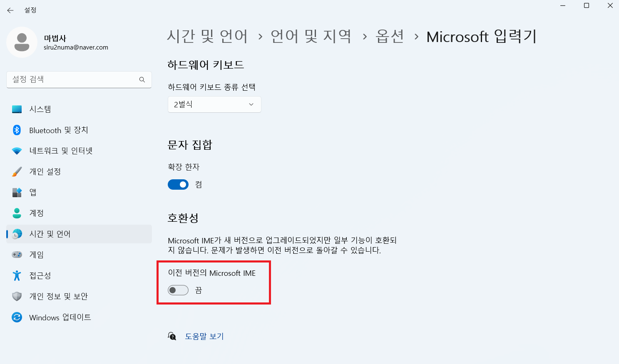
Task: Open 게임 settings category
Action: [x=79, y=255]
